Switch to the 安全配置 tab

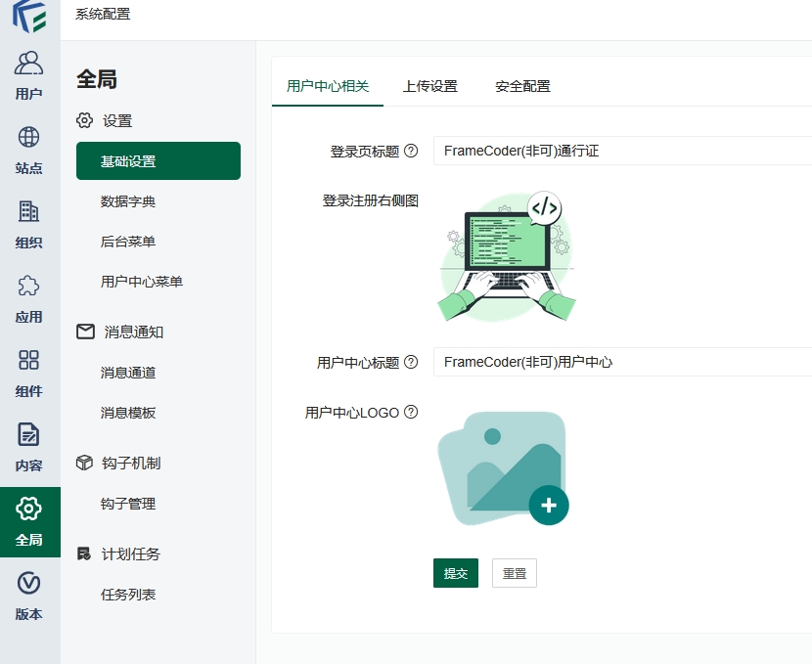522,86
